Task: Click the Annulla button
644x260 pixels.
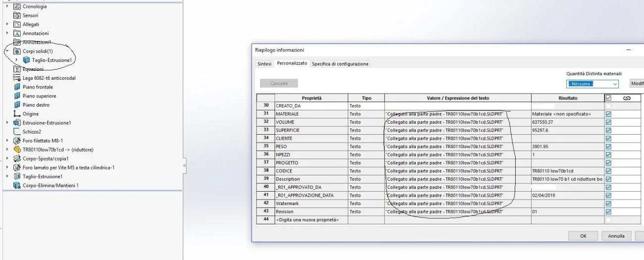Action: click(616, 236)
